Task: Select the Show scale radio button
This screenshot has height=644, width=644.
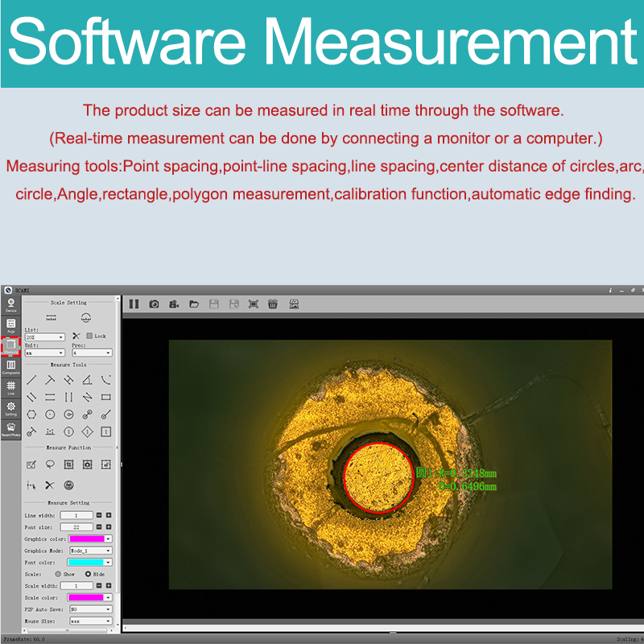Action: point(57,574)
